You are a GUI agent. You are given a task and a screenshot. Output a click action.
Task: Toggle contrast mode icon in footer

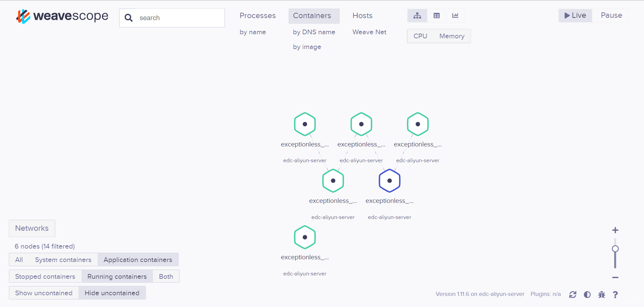click(587, 295)
